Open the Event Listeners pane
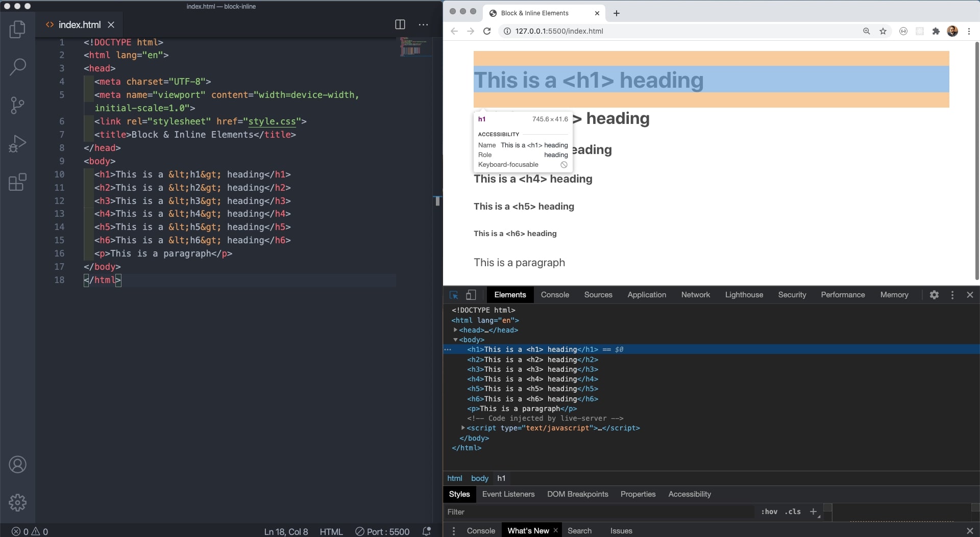Viewport: 980px width, 537px height. 508,494
